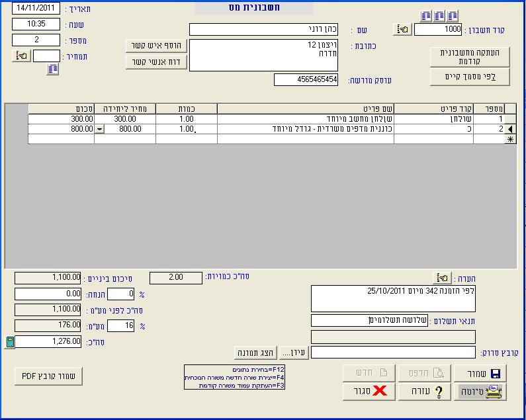Click the leftmost list icon above account code

[x=425, y=15]
